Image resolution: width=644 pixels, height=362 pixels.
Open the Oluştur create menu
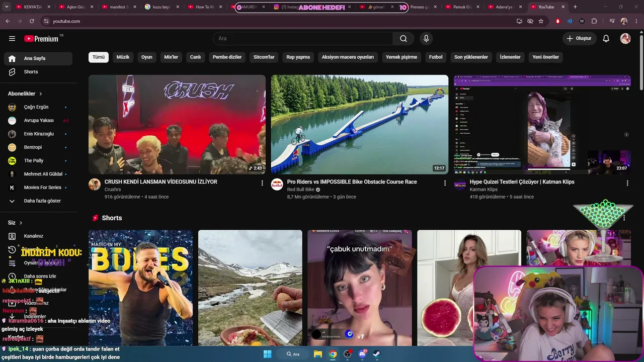point(579,39)
